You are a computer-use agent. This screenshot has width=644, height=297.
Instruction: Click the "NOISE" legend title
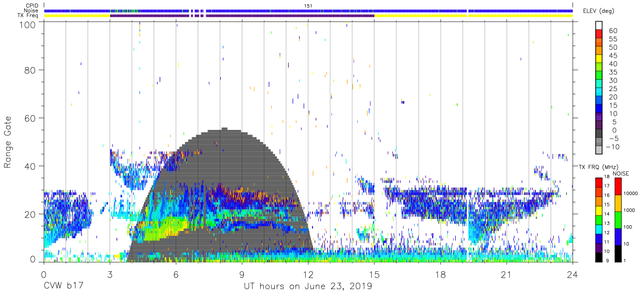620,173
